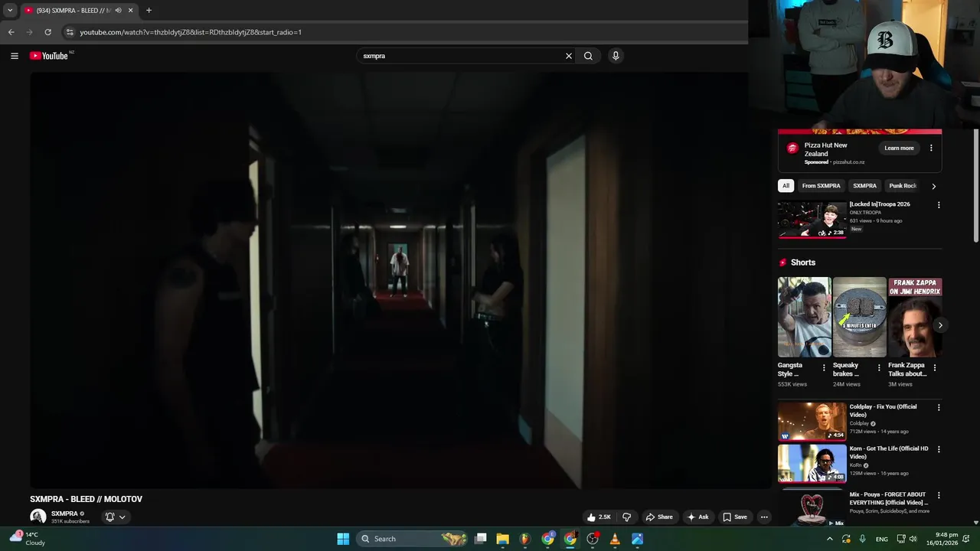980x551 pixels.
Task: Open options for Squeaky brakes short
Action: (x=879, y=368)
